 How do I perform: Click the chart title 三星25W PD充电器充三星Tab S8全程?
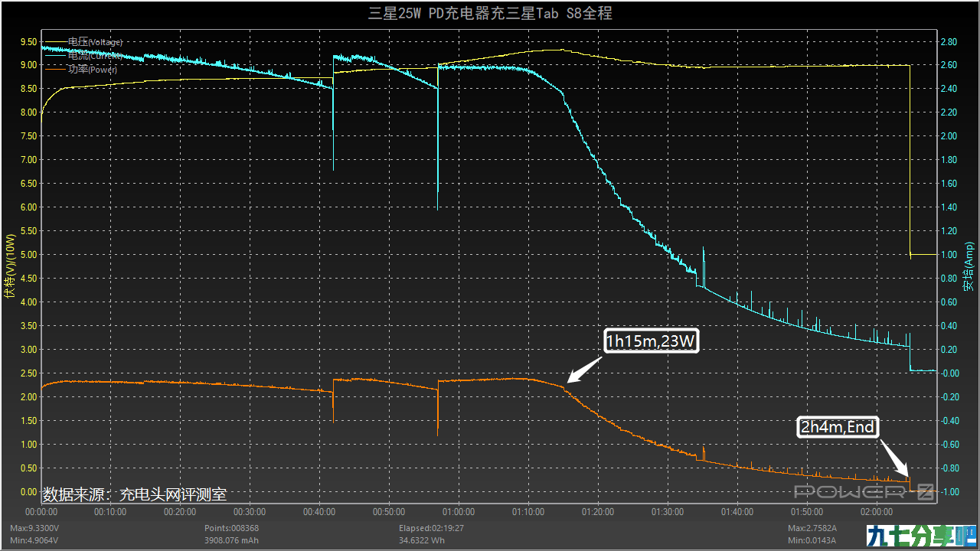(x=491, y=13)
